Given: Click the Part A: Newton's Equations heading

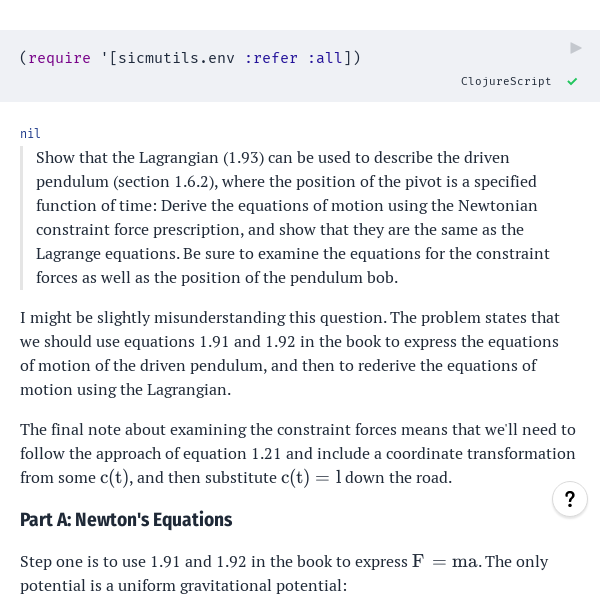Looking at the screenshot, I should tap(126, 520).
